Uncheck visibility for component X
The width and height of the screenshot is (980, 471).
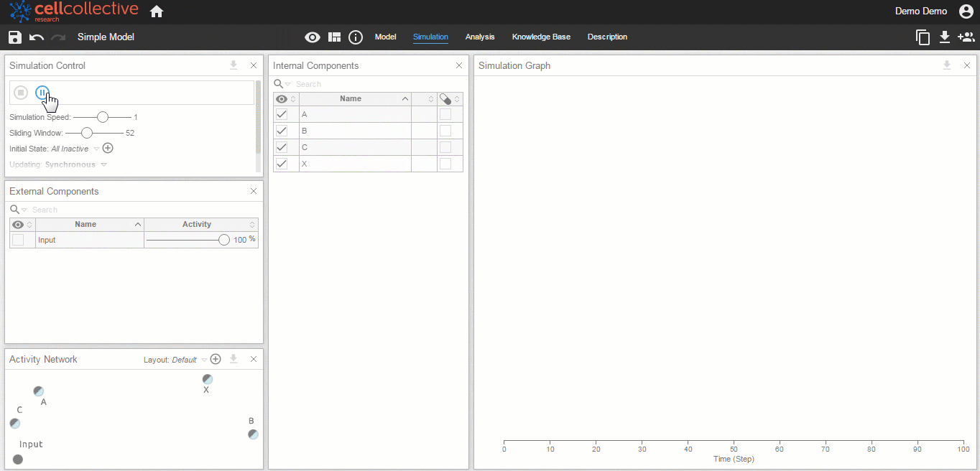(x=282, y=164)
